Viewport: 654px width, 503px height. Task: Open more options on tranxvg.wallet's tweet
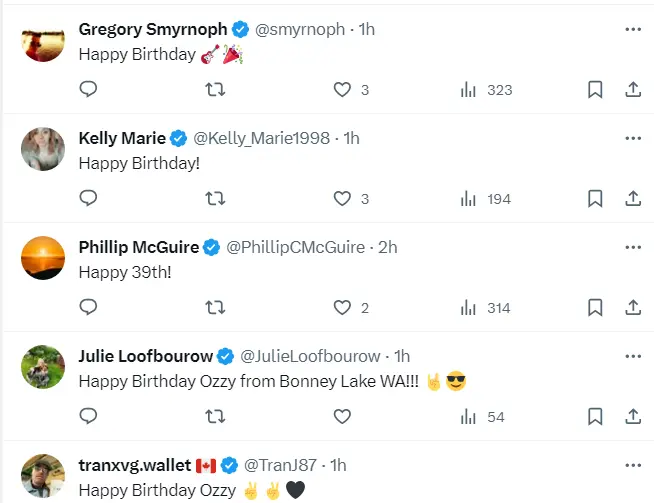tap(632, 465)
